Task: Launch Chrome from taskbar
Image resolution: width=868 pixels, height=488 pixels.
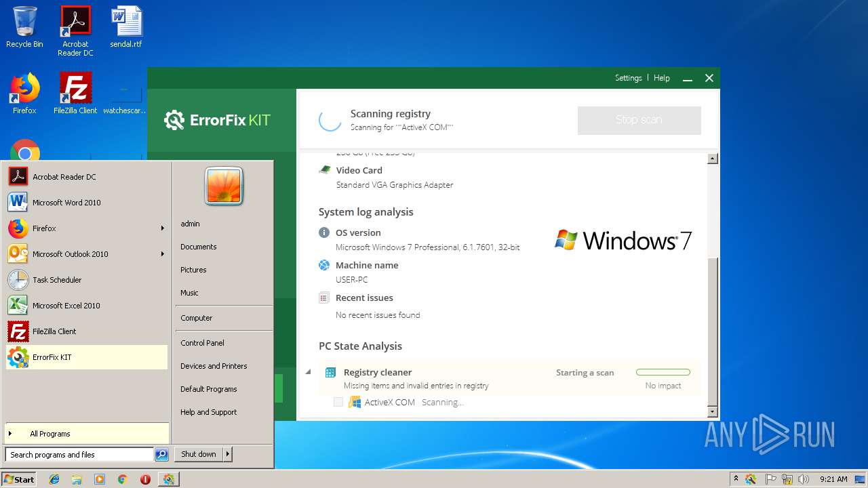Action: tap(122, 479)
